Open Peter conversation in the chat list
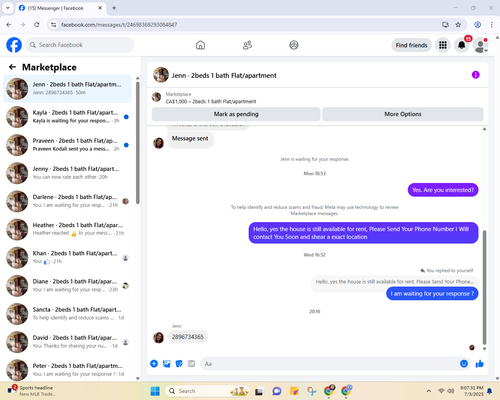Image resolution: width=500 pixels, height=400 pixels. pyautogui.click(x=67, y=370)
